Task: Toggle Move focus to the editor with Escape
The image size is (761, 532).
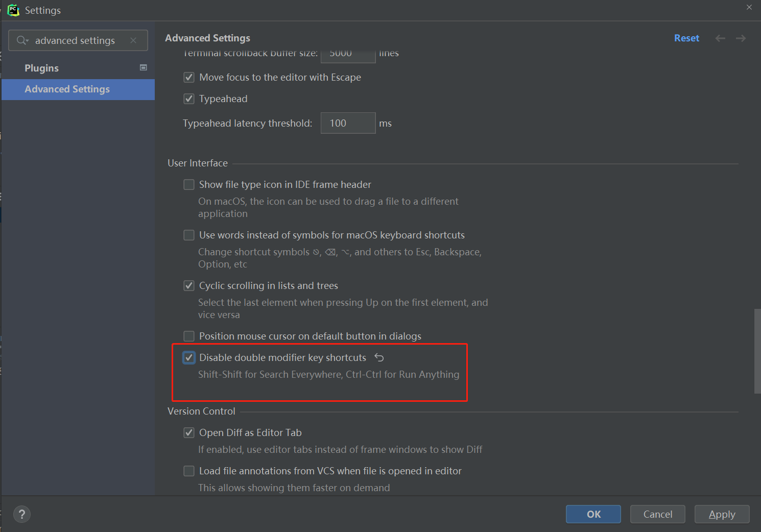Action: tap(189, 77)
